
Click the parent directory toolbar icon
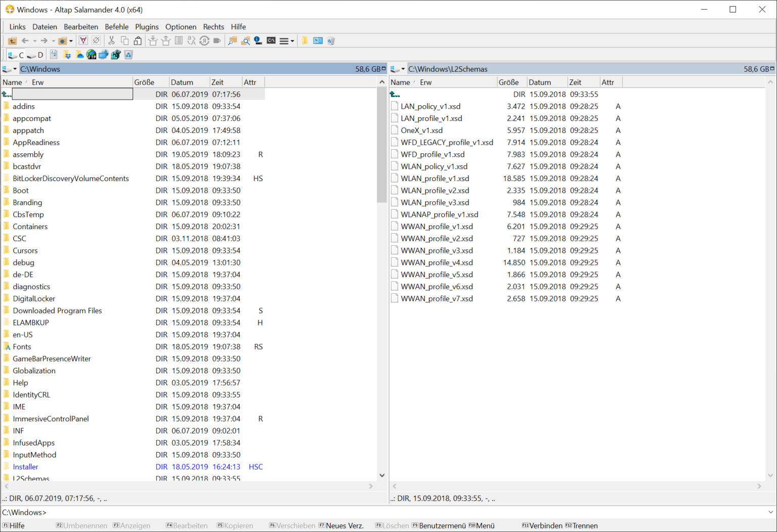tap(12, 41)
